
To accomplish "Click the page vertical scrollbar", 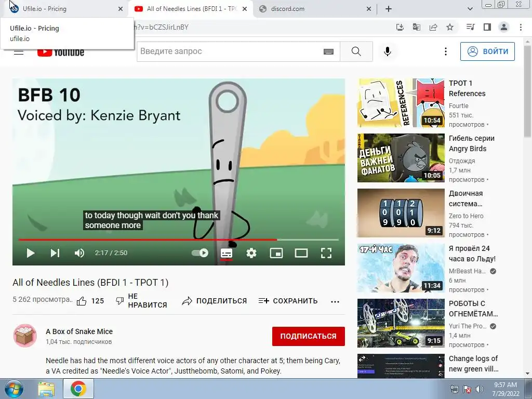I will pos(527,91).
